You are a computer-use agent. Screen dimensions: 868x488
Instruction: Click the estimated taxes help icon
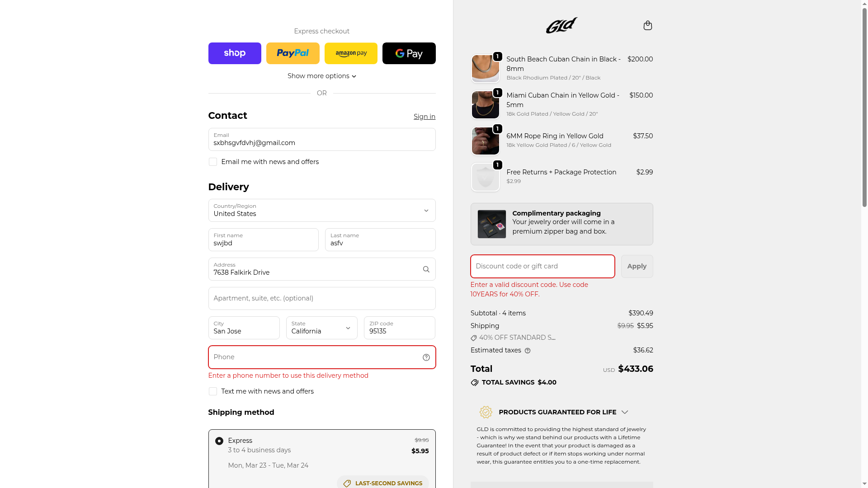click(528, 351)
